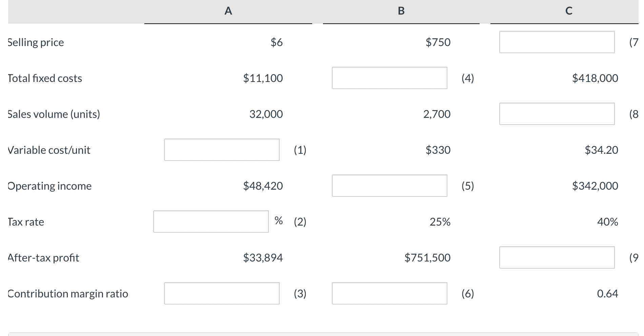
Task: Click the Sales volume (units) row label
Action: pyautogui.click(x=54, y=114)
